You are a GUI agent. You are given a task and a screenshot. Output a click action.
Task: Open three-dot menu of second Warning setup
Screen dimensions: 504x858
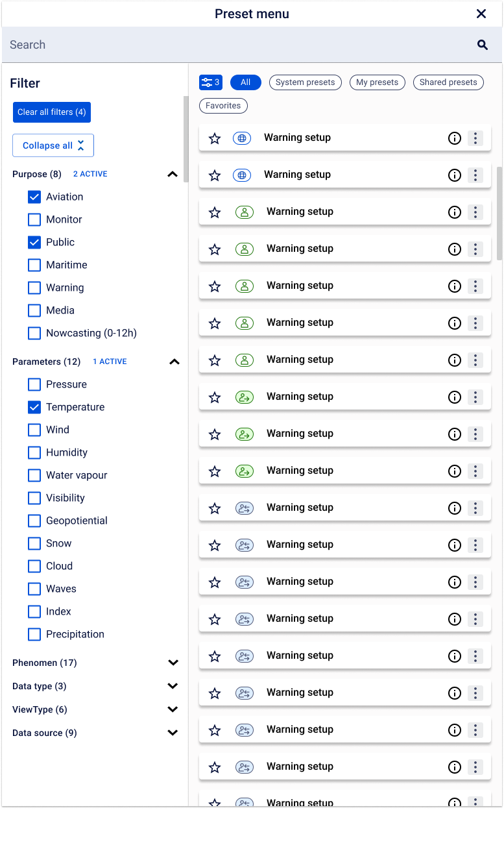[475, 175]
